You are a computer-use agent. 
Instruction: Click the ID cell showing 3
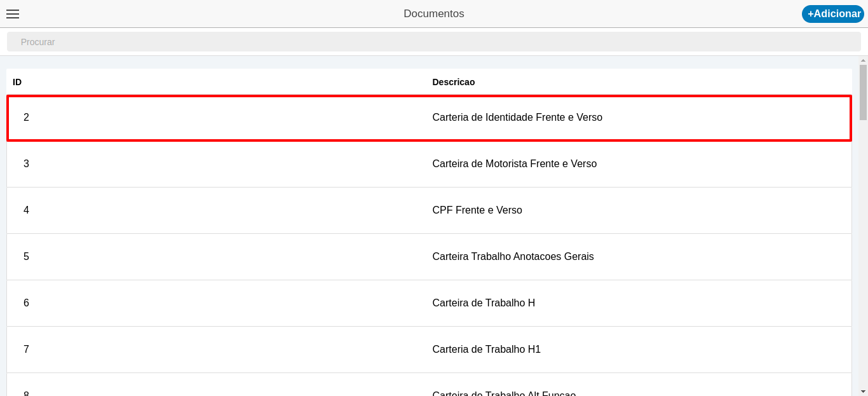[26, 164]
